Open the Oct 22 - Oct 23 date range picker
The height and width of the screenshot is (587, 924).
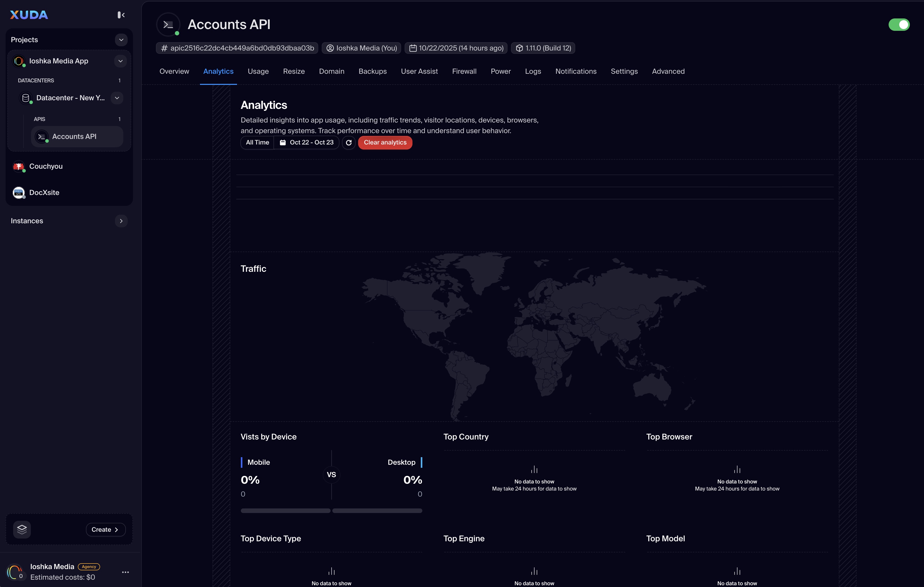(307, 143)
